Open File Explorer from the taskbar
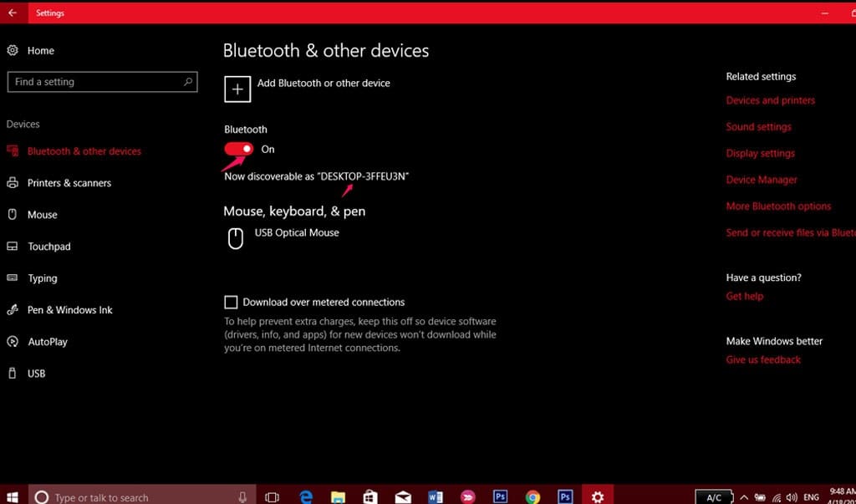 [338, 496]
